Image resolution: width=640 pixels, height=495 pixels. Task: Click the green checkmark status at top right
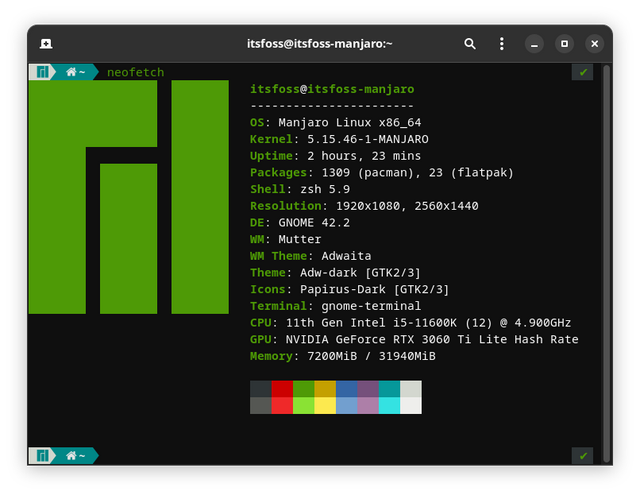582,72
